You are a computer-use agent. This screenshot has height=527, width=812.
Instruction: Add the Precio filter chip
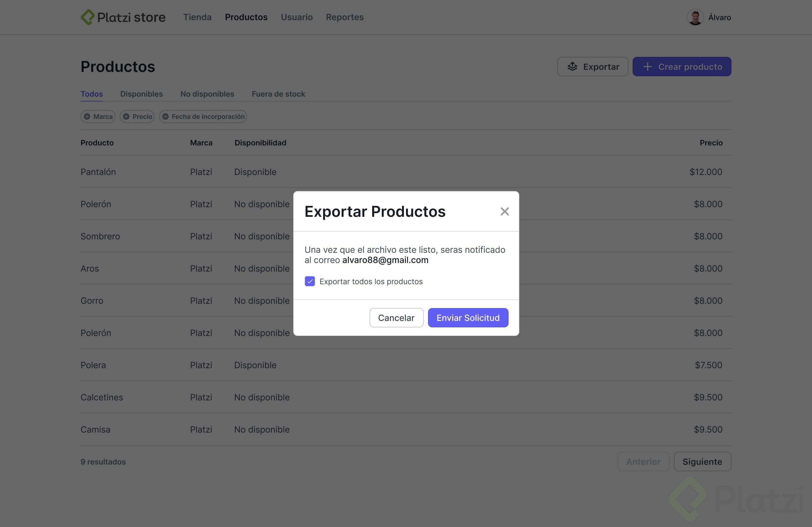[137, 116]
